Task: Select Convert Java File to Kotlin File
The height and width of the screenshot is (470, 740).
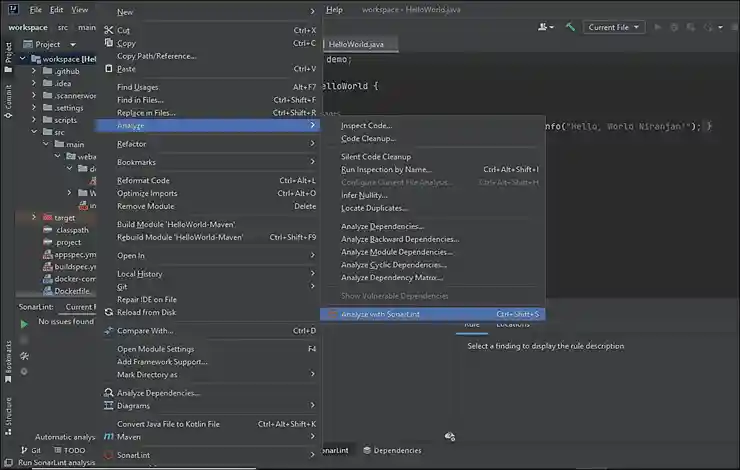Action: [x=210, y=424]
